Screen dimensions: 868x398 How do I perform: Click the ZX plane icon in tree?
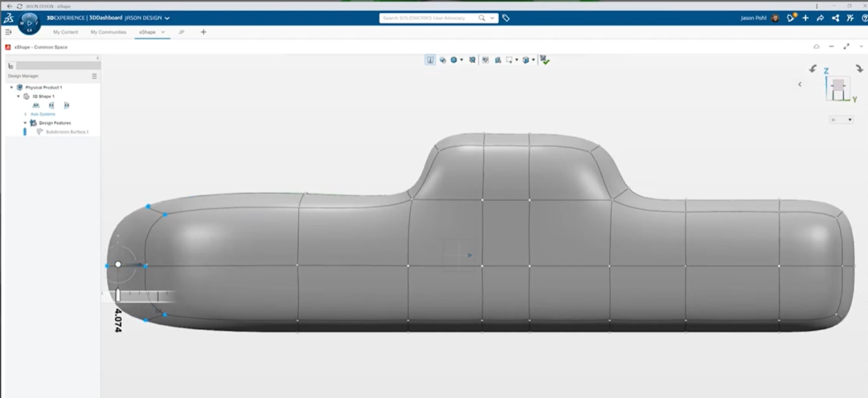(67, 105)
